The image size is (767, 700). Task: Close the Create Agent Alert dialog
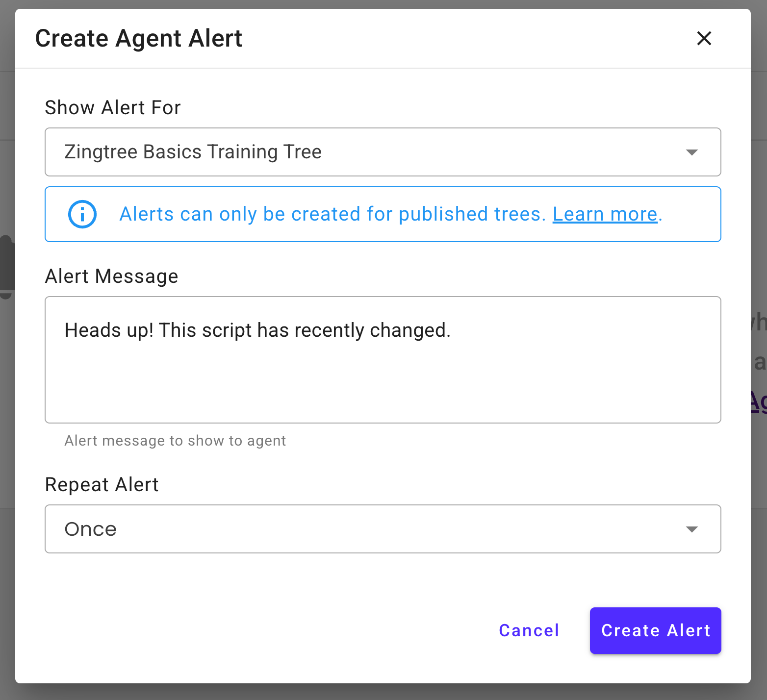point(704,38)
